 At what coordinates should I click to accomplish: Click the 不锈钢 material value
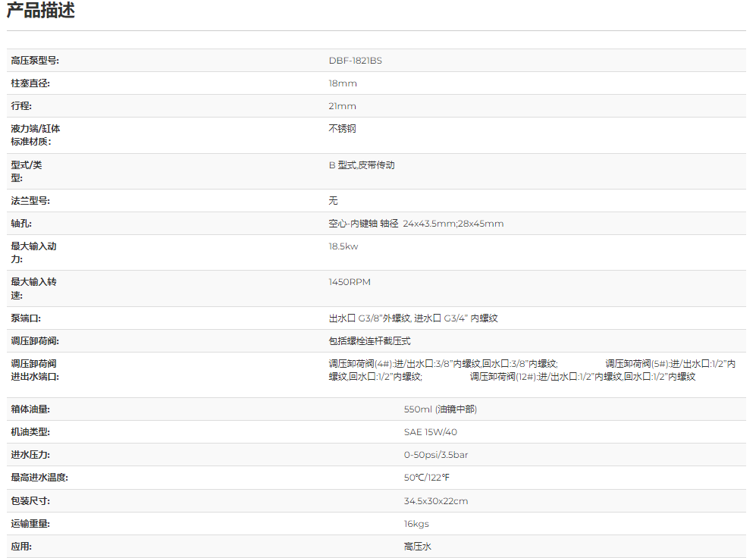coord(342,129)
